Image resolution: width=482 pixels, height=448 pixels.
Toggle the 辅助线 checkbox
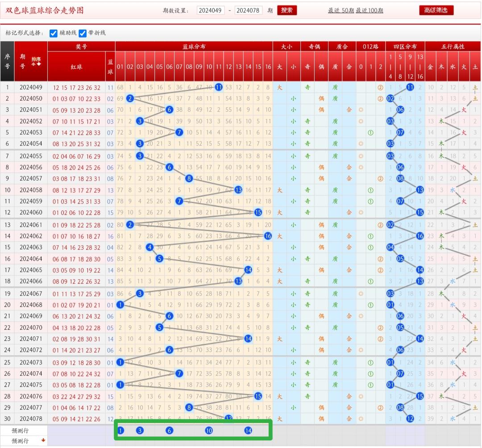pyautogui.click(x=54, y=33)
